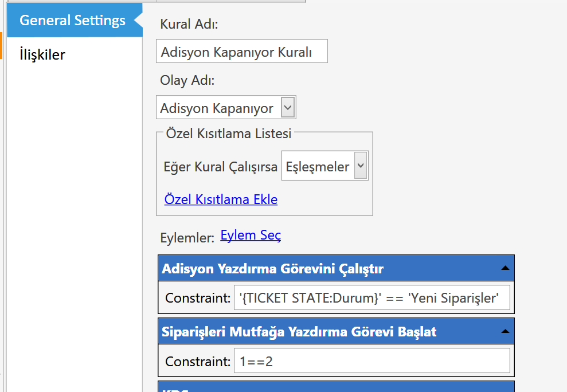567x392 pixels.
Task: Click the Özel Kısıtlama Listesi group title
Action: pyautogui.click(x=229, y=134)
